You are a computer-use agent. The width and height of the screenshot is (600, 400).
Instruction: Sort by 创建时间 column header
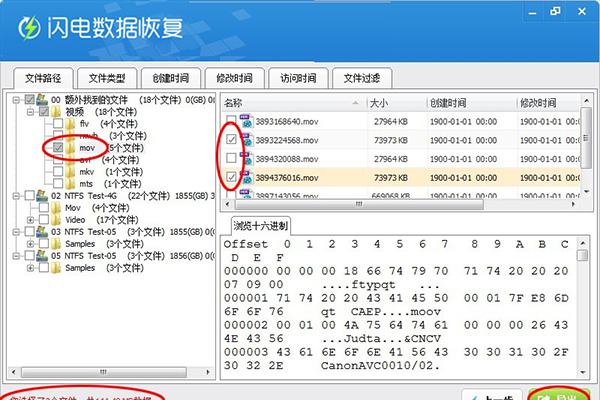point(471,103)
